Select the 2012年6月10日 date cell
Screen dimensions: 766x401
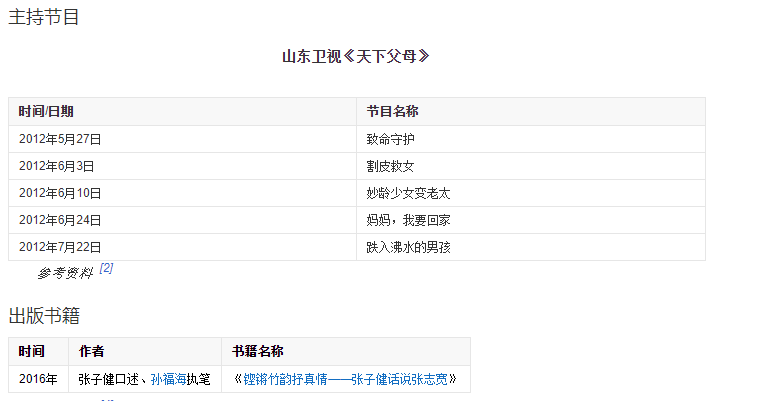tap(60, 193)
